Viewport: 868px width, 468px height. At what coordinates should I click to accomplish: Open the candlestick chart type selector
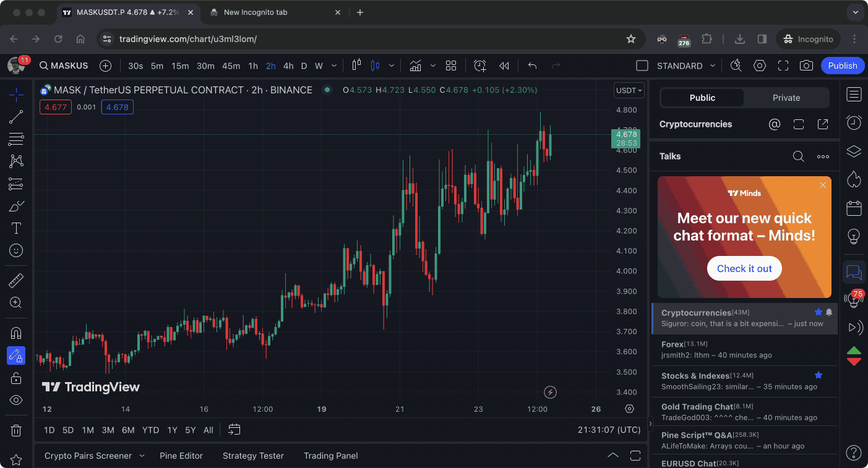point(375,66)
